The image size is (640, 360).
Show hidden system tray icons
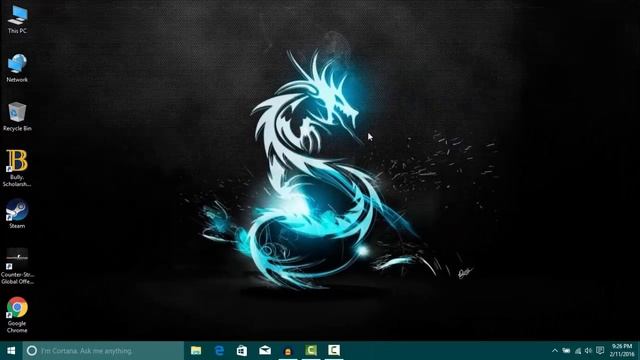tap(555, 351)
